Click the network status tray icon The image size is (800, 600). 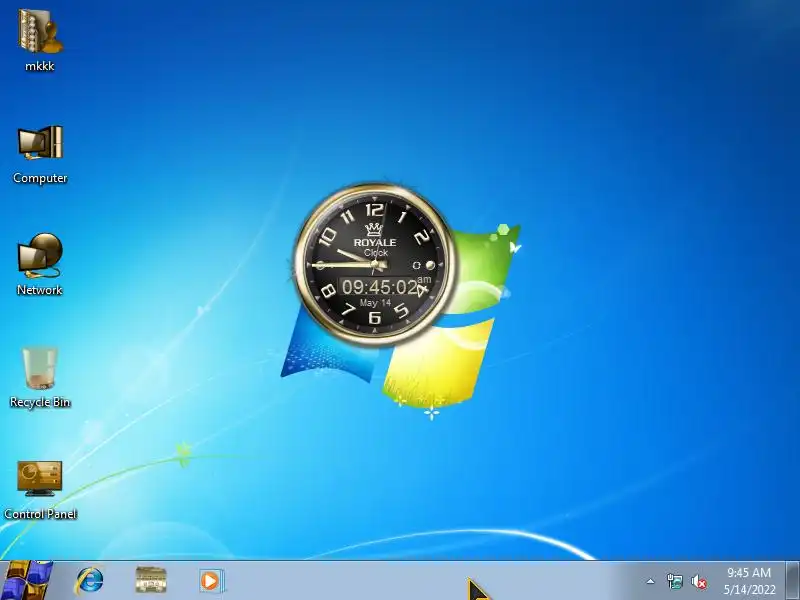click(674, 581)
